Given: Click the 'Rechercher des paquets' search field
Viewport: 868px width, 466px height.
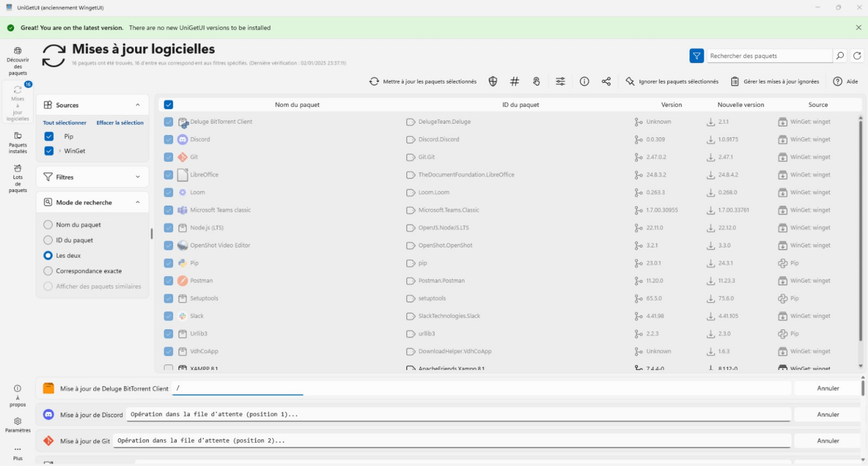Looking at the screenshot, I should (769, 56).
